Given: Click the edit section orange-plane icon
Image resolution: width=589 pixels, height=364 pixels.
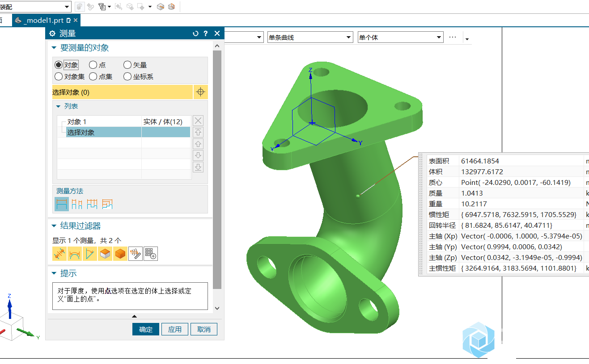Looking at the screenshot, I should pos(171,7).
